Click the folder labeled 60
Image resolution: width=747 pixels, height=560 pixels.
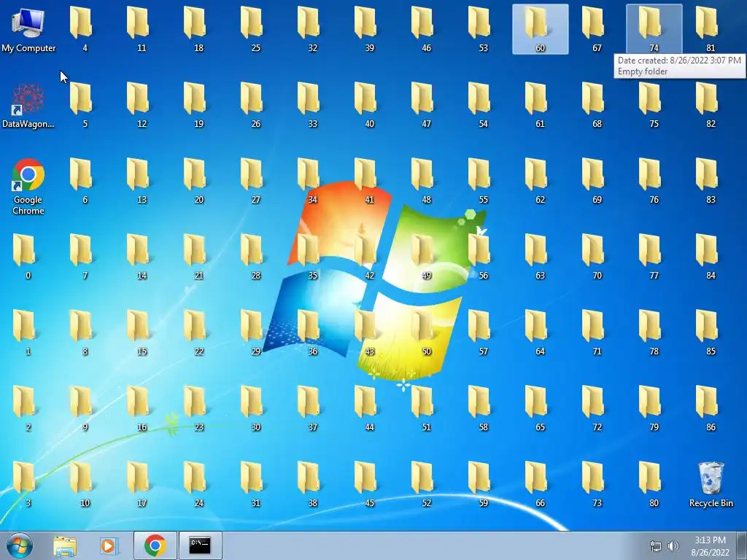coord(541,29)
